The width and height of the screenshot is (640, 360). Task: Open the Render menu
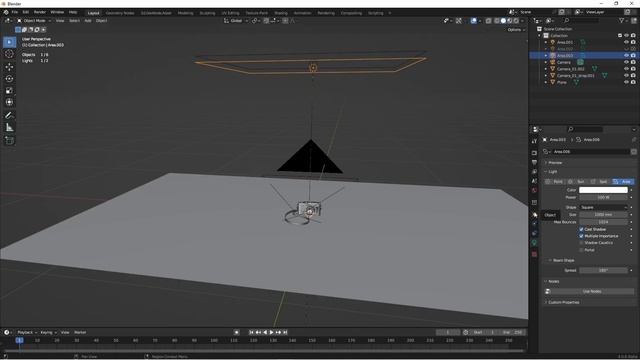click(x=40, y=12)
